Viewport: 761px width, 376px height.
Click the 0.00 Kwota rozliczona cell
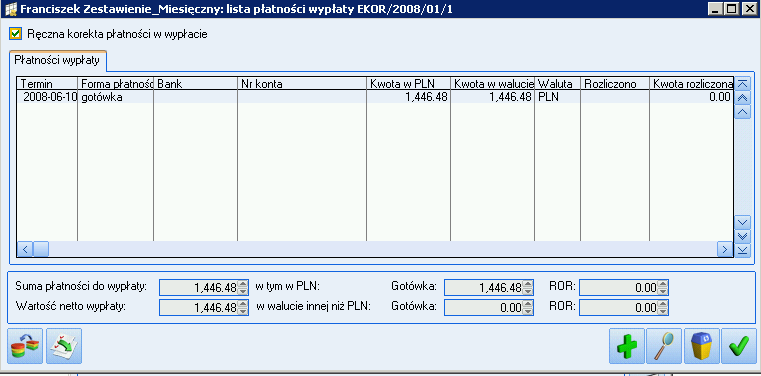(691, 97)
